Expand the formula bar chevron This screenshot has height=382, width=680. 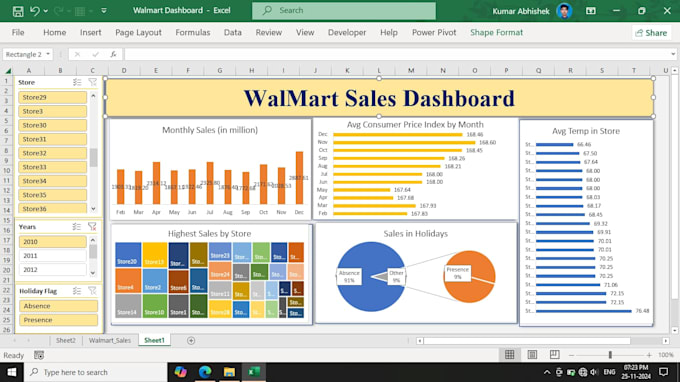[673, 54]
